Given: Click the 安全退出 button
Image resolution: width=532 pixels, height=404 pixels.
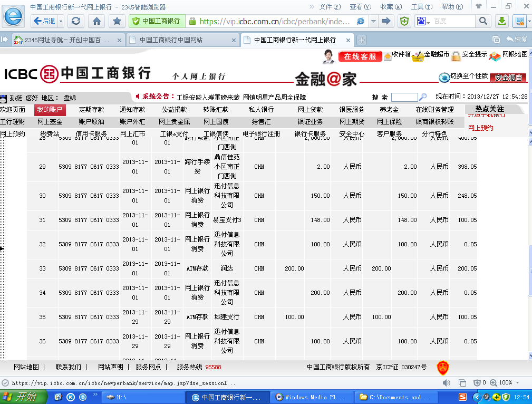Looking at the screenshot, I should point(508,78).
